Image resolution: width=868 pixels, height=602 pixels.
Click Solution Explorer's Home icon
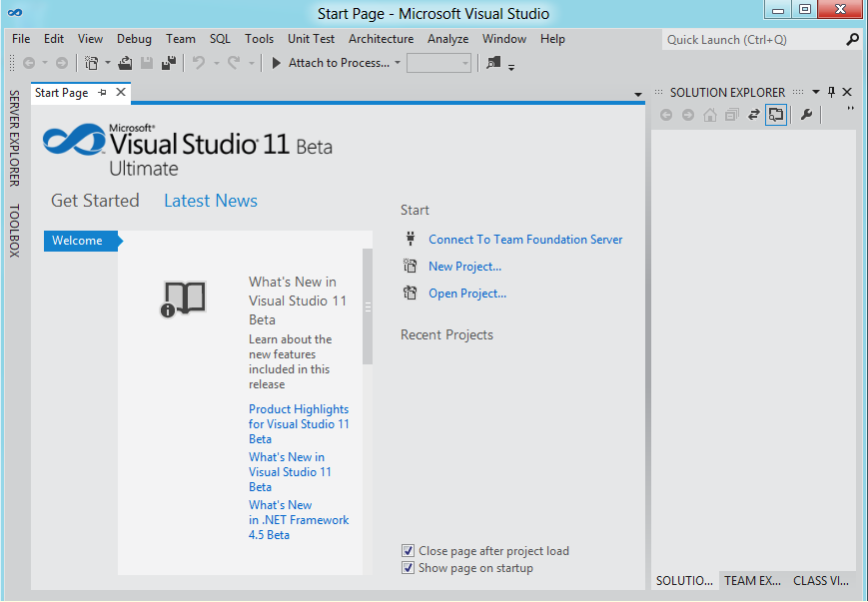click(709, 115)
